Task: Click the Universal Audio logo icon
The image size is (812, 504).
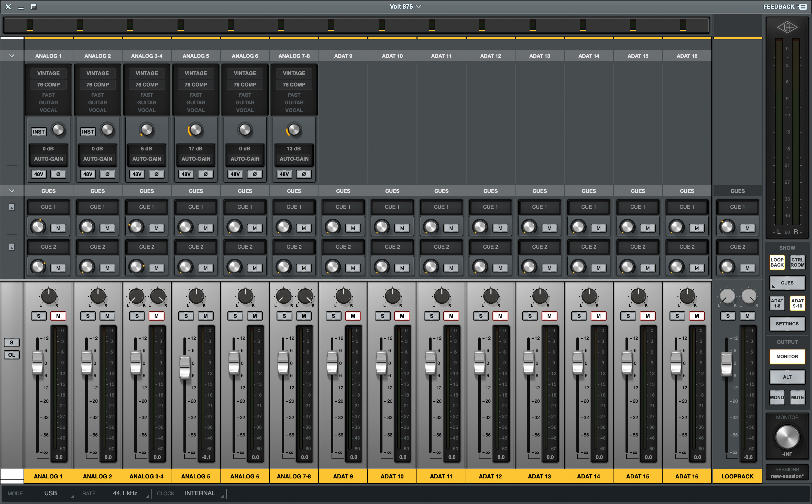Action: click(x=787, y=27)
